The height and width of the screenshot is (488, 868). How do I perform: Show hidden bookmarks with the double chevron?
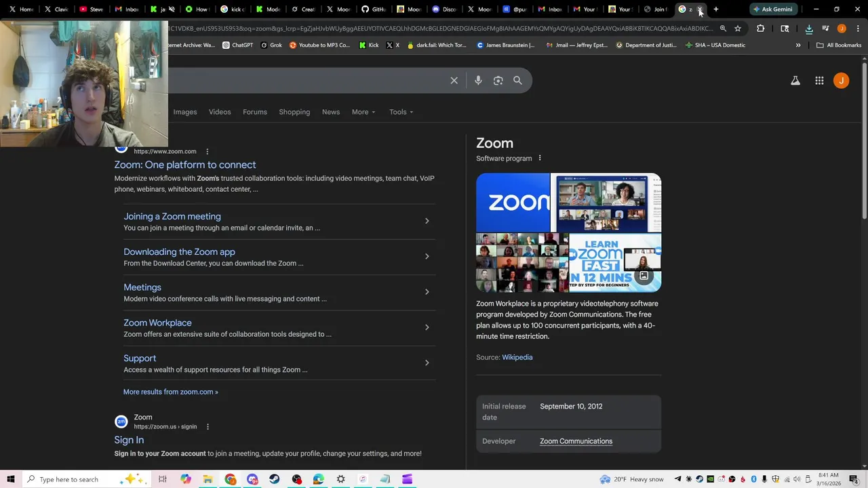(x=797, y=45)
